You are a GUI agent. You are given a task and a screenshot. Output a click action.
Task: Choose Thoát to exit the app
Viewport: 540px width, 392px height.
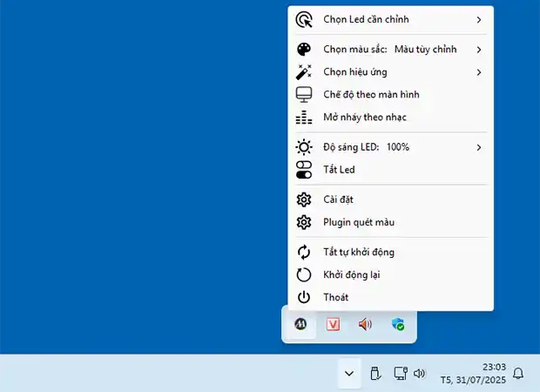click(390, 297)
